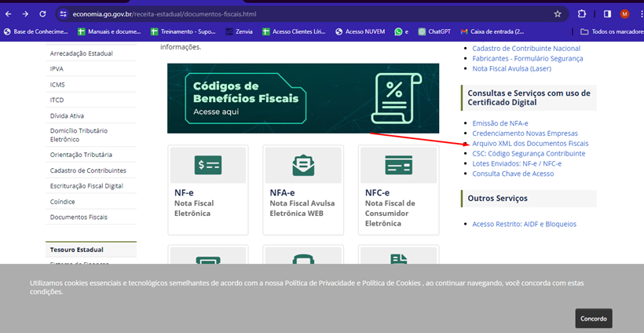644x333 pixels.
Task: Open the NFC-e Nota Fiscal de Consumidor card
Action: [398, 188]
